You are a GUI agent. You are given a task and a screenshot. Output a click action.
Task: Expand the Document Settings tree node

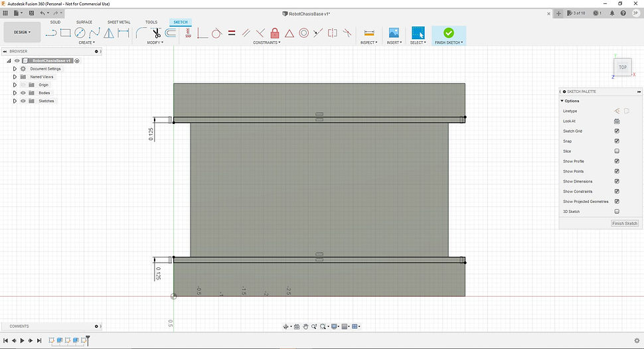(15, 68)
